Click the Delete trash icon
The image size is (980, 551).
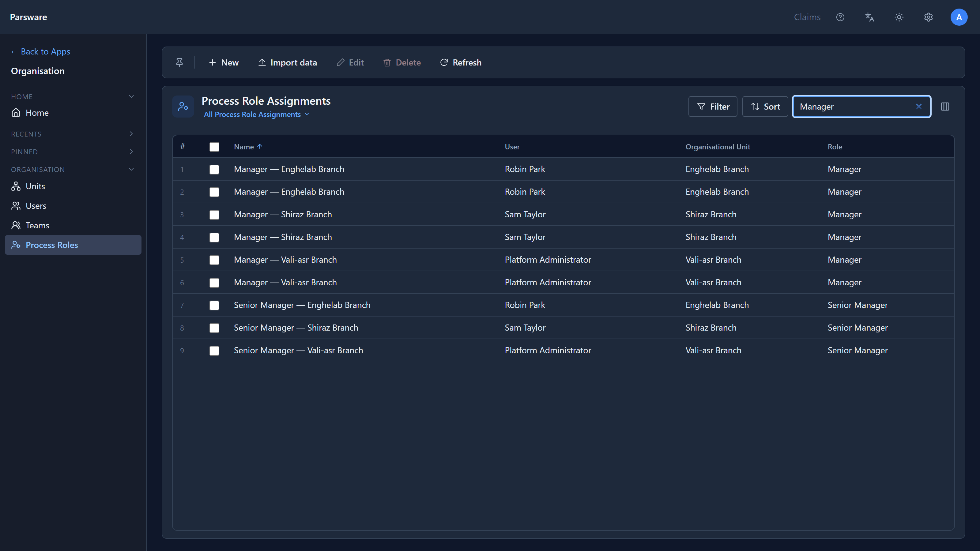tap(387, 62)
